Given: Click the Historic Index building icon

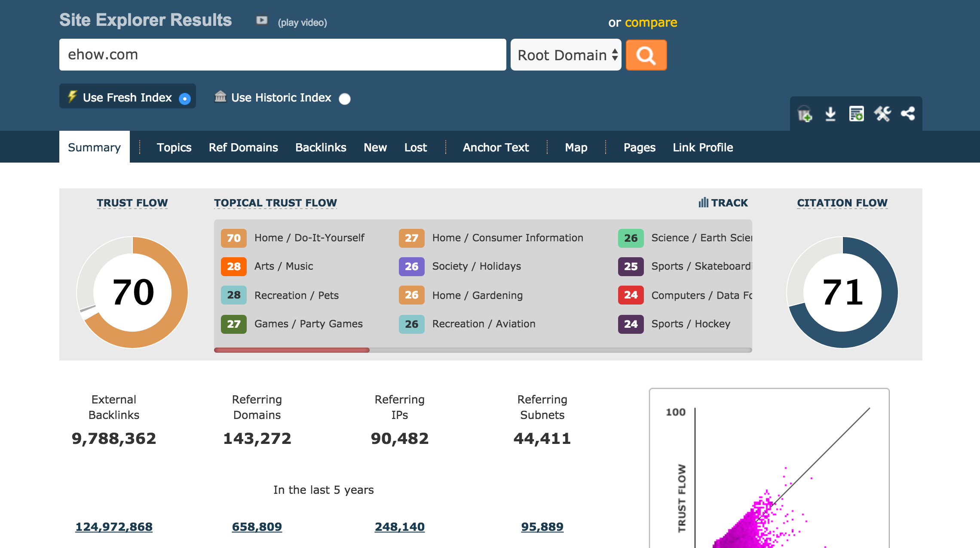Looking at the screenshot, I should click(x=220, y=96).
